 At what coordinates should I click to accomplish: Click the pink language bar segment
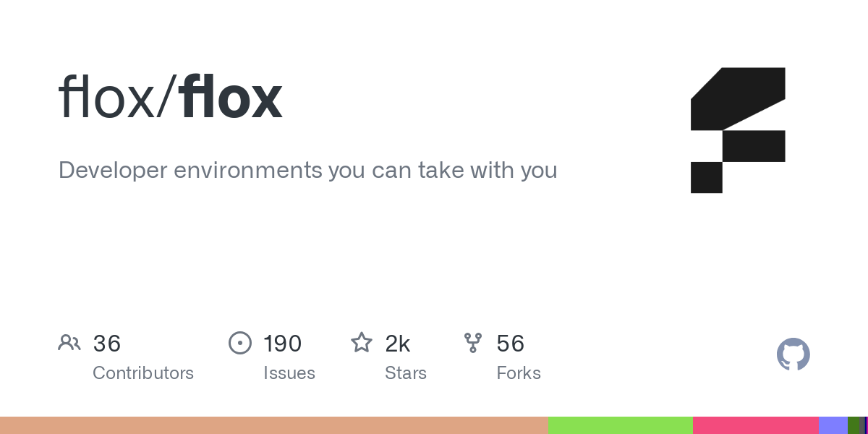click(x=755, y=425)
